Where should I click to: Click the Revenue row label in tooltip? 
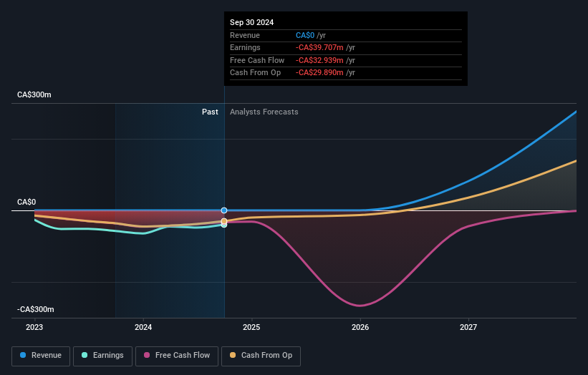[245, 35]
